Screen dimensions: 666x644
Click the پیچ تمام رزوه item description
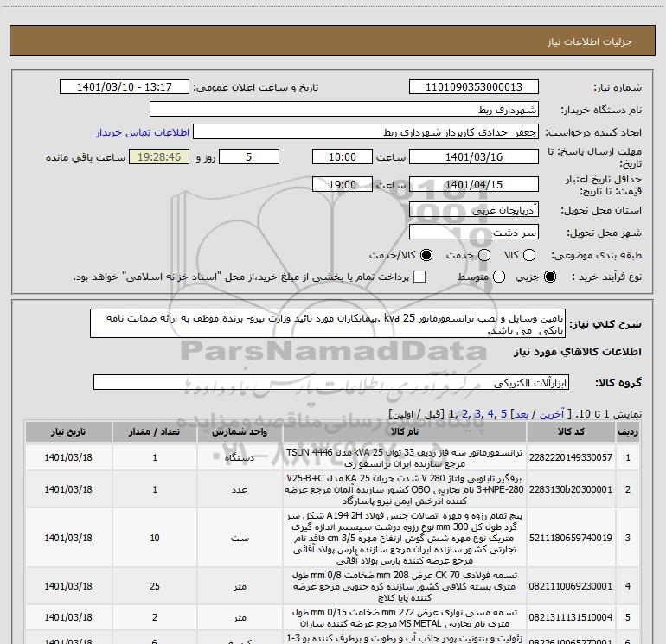pyautogui.click(x=405, y=538)
